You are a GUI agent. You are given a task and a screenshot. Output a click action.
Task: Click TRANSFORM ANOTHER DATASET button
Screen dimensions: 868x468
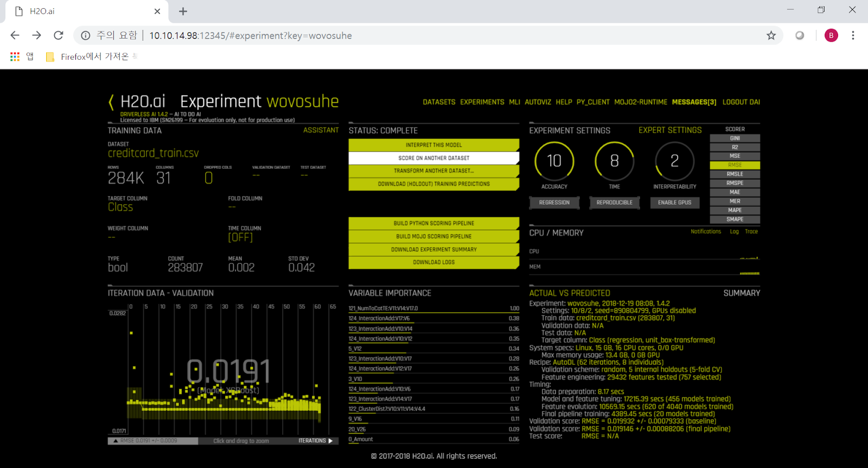tap(434, 171)
